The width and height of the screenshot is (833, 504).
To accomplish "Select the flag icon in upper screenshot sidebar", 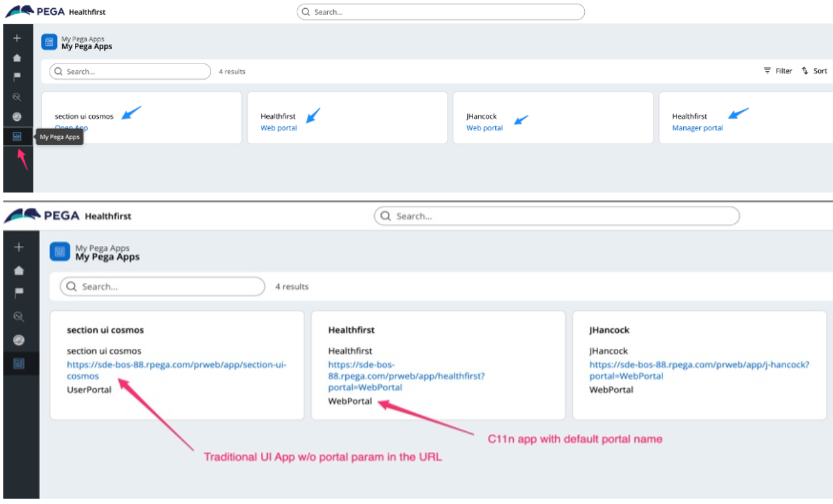I will [17, 77].
